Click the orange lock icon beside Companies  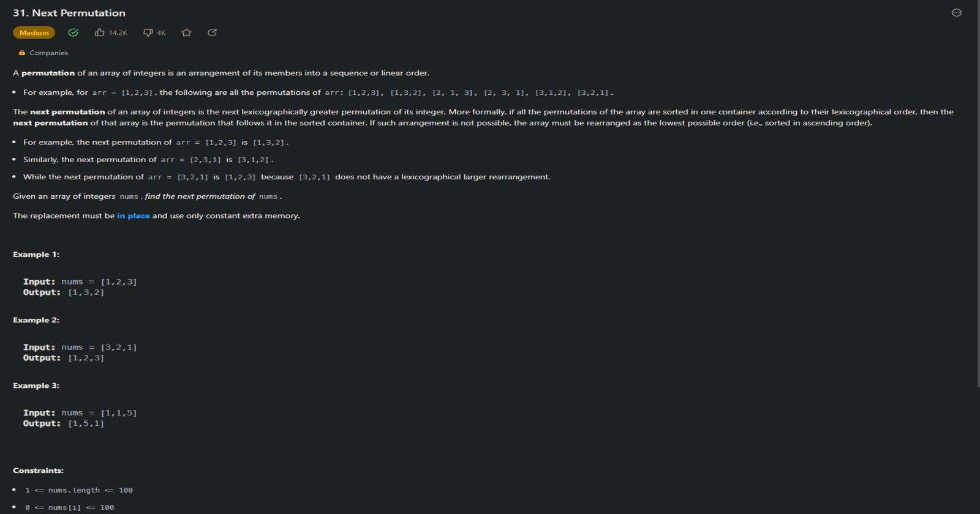(22, 53)
